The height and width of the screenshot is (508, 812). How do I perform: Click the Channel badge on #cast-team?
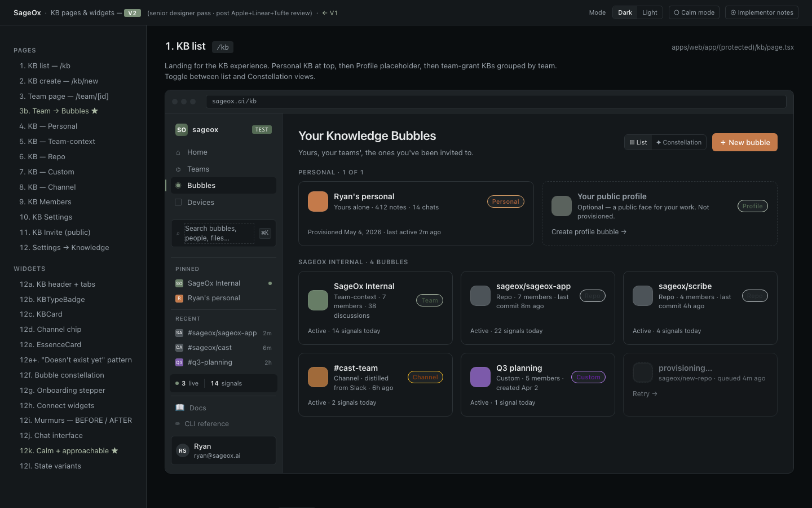tap(425, 377)
